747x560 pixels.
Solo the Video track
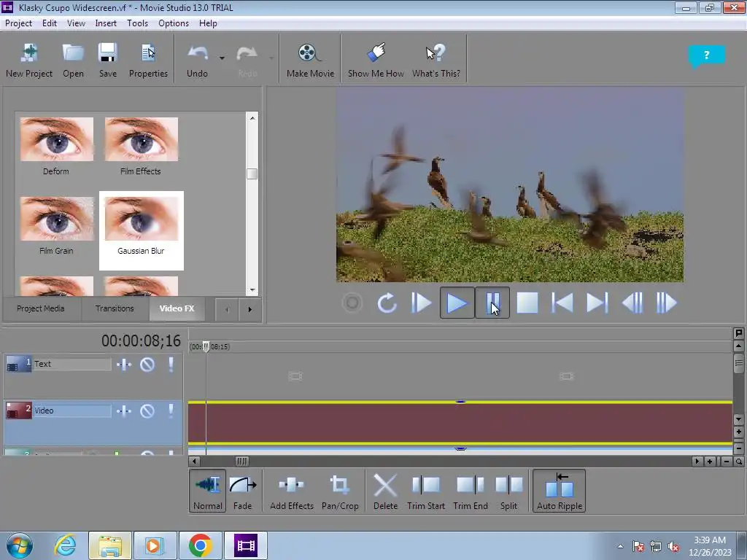point(171,411)
